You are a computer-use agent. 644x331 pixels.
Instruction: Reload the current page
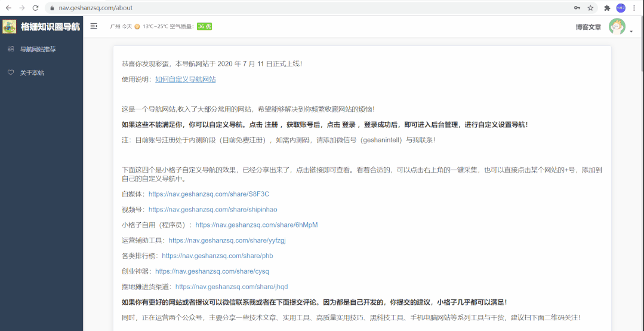(35, 8)
